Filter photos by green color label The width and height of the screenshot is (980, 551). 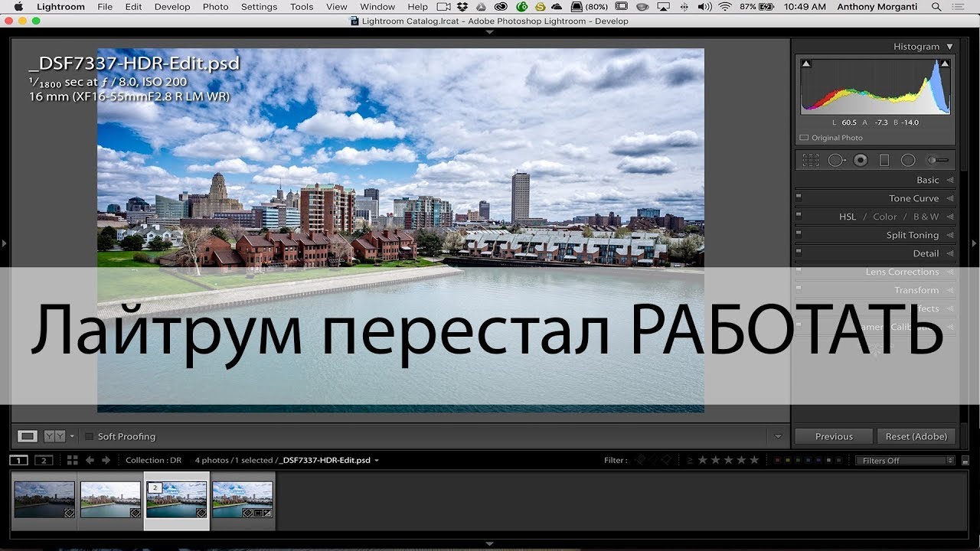point(799,461)
